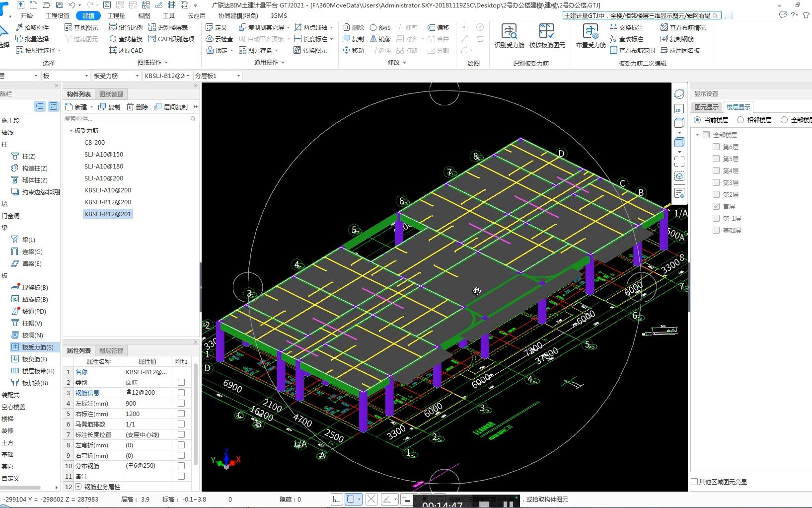Enable 其他区域图元亮显 checkbox
This screenshot has width=812, height=508.
[x=695, y=482]
